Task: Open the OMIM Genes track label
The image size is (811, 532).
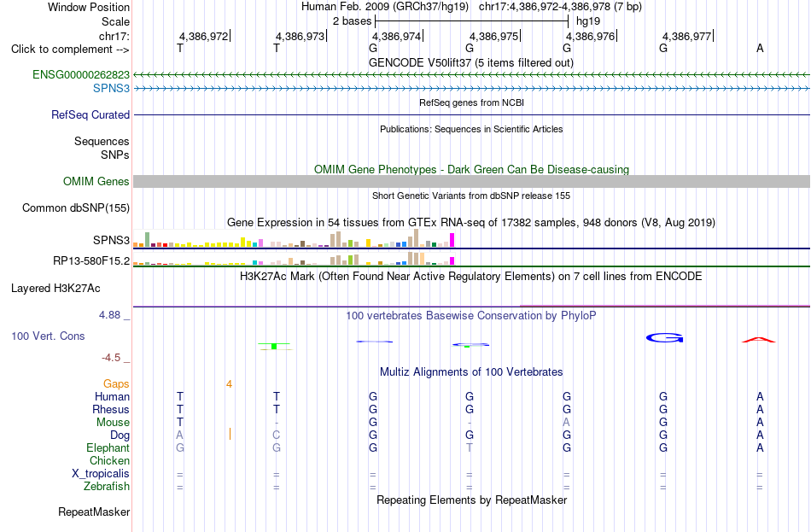Action: pyautogui.click(x=96, y=181)
